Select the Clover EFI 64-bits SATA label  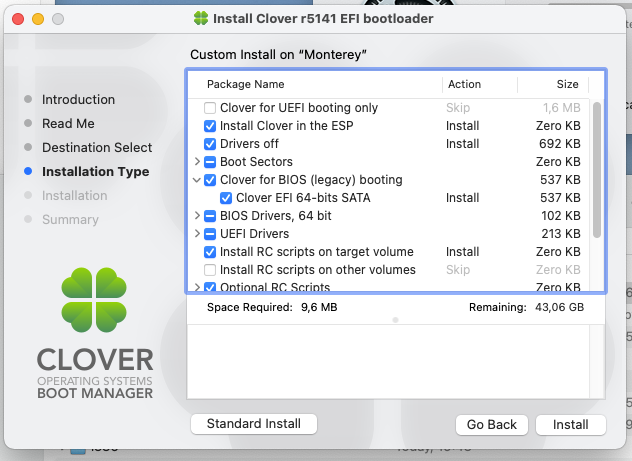(x=303, y=198)
